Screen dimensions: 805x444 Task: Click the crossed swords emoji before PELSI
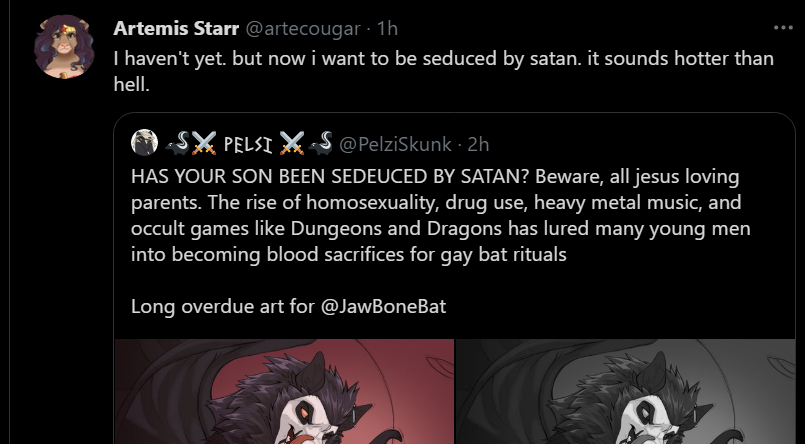204,144
